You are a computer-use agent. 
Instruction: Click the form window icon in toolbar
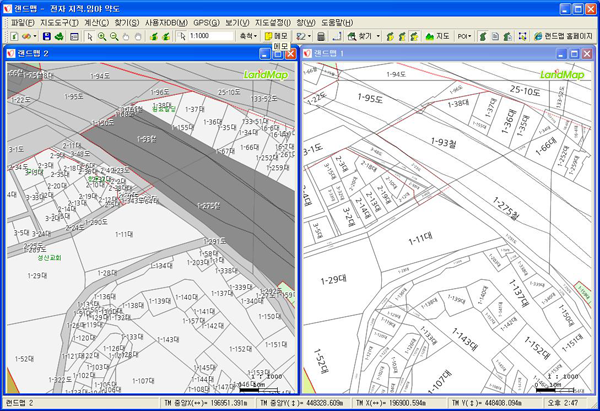coord(74,36)
